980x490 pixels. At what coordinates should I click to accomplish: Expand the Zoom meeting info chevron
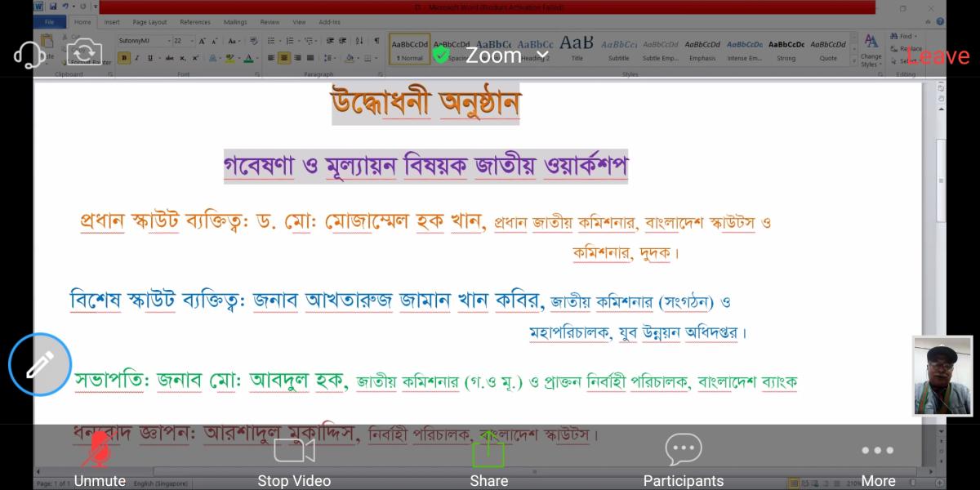[x=542, y=55]
